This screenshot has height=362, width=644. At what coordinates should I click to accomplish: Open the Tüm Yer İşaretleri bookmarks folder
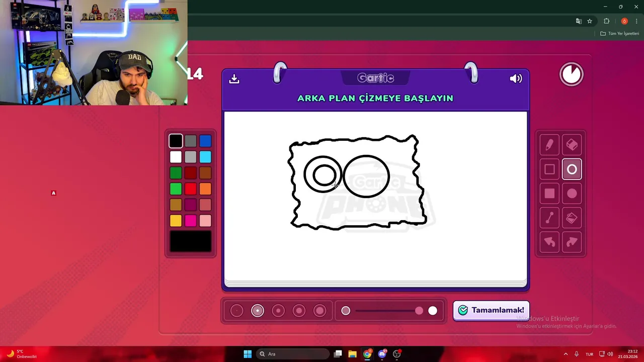[619, 33]
